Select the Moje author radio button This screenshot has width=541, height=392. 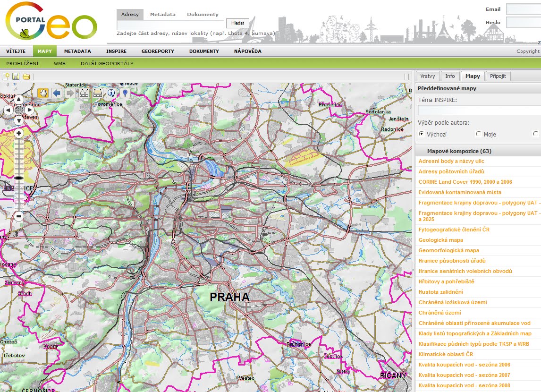(478, 134)
